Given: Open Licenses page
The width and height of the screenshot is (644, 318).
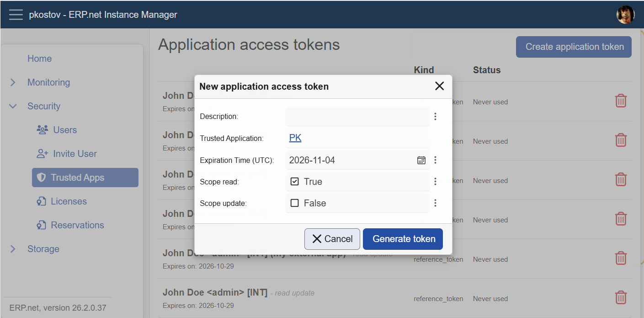Looking at the screenshot, I should click(x=69, y=201).
